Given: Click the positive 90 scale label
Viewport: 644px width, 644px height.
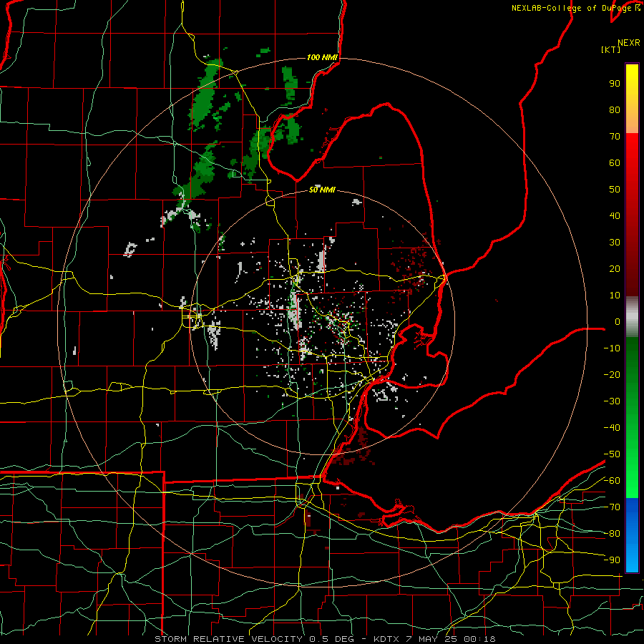Looking at the screenshot, I should 615,84.
